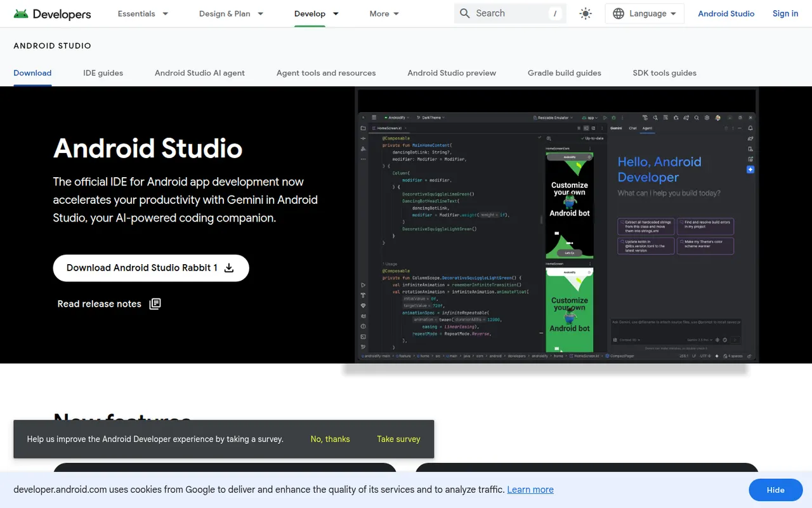Open the Android Studio AI agent tab
Screen dimensions: 812x508
point(200,73)
